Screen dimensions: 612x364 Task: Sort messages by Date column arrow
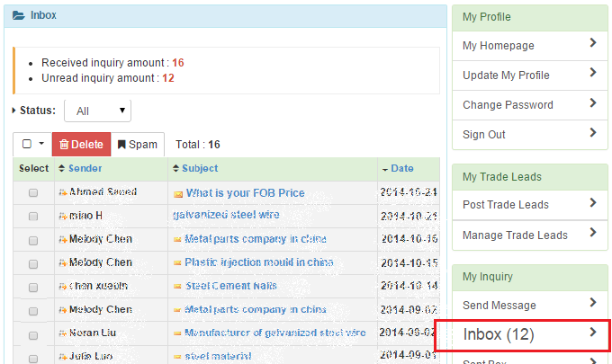(385, 169)
